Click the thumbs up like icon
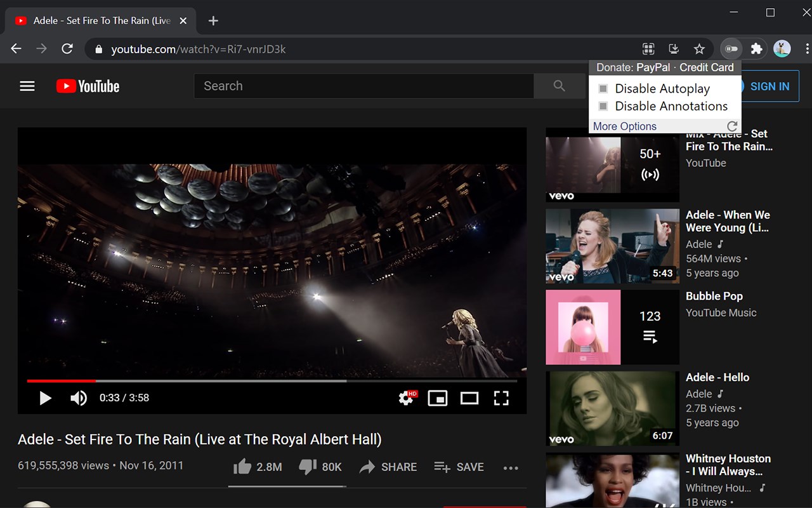812x508 pixels. pos(242,467)
